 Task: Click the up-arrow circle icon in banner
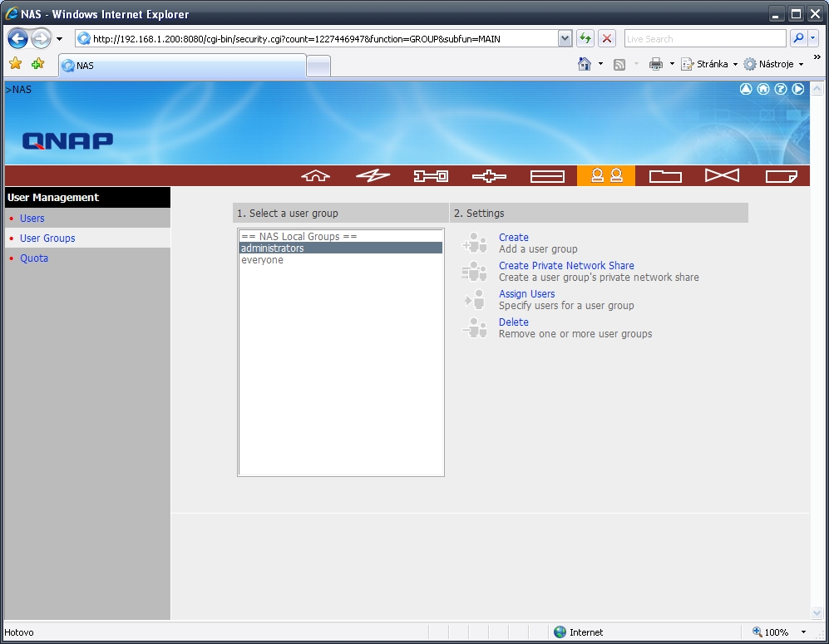[x=746, y=89]
